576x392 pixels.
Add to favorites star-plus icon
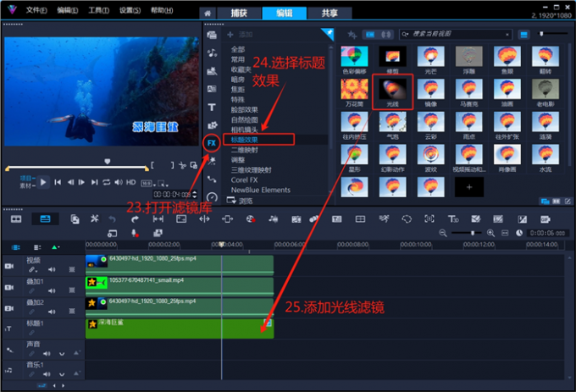pos(352,35)
